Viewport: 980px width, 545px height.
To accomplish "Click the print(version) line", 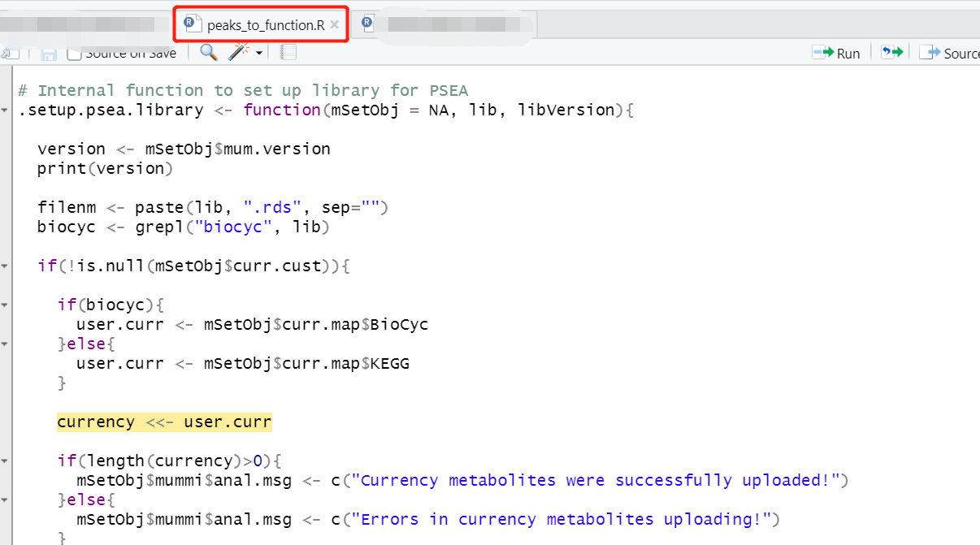I will pos(105,168).
